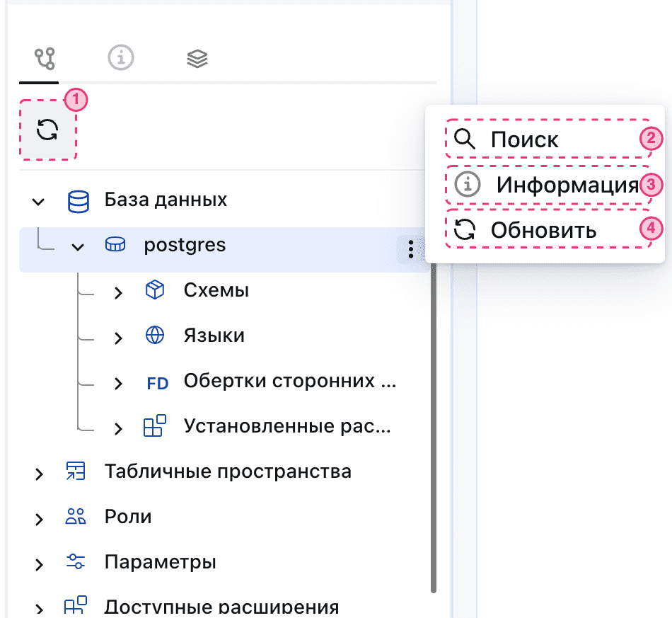
Task: Open the three-dot menu for postgres
Action: coord(410,249)
